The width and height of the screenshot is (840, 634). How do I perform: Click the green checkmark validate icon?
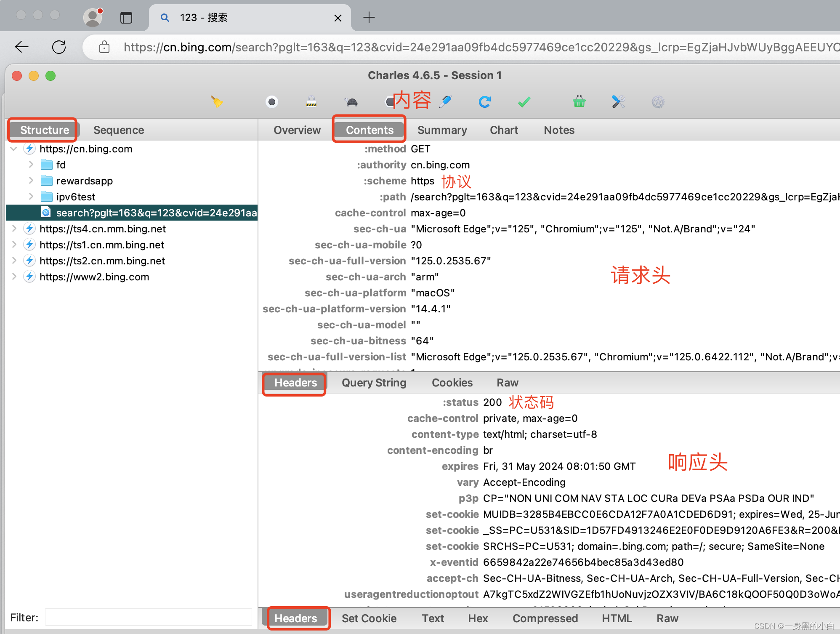coord(524,102)
